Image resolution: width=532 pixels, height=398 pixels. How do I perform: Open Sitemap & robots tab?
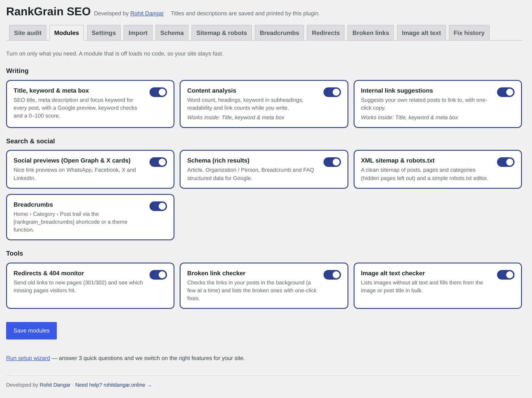click(x=221, y=33)
